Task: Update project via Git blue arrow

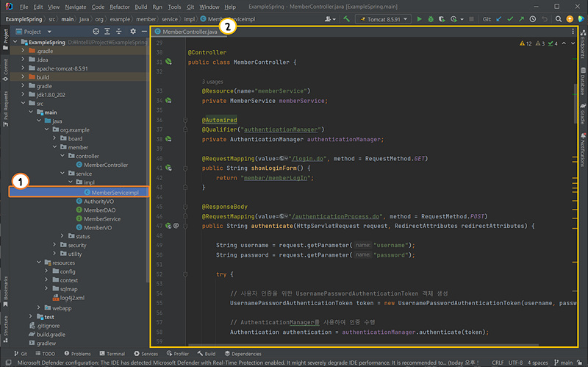Action: click(499, 19)
